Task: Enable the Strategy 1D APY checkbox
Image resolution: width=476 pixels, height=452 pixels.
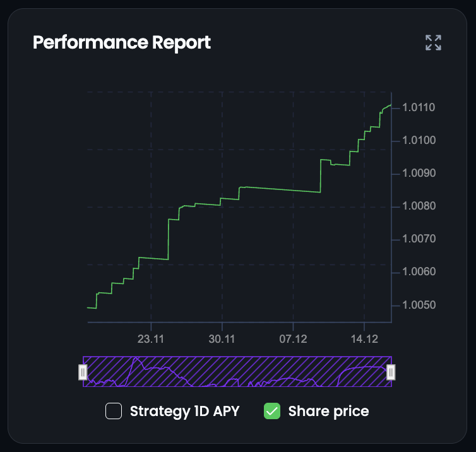Action: [x=114, y=412]
